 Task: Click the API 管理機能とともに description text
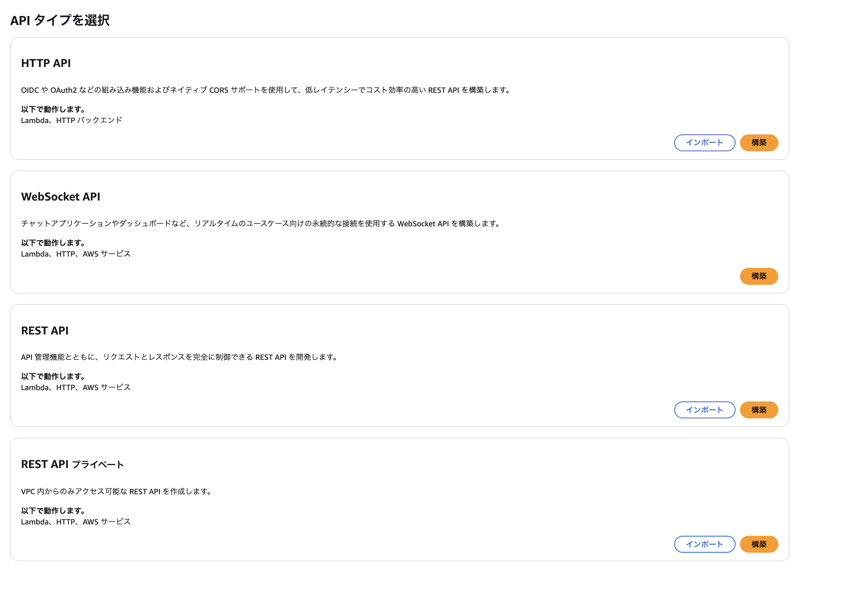(180, 357)
